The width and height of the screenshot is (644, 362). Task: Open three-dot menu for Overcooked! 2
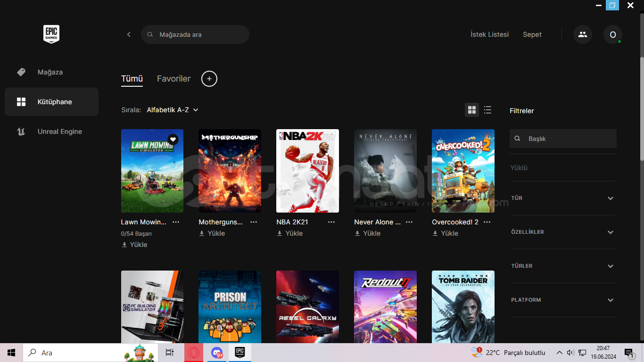487,222
